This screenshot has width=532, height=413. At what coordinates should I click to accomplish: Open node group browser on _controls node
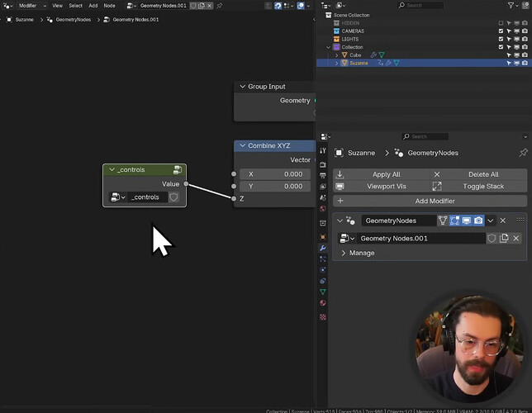[x=118, y=197]
